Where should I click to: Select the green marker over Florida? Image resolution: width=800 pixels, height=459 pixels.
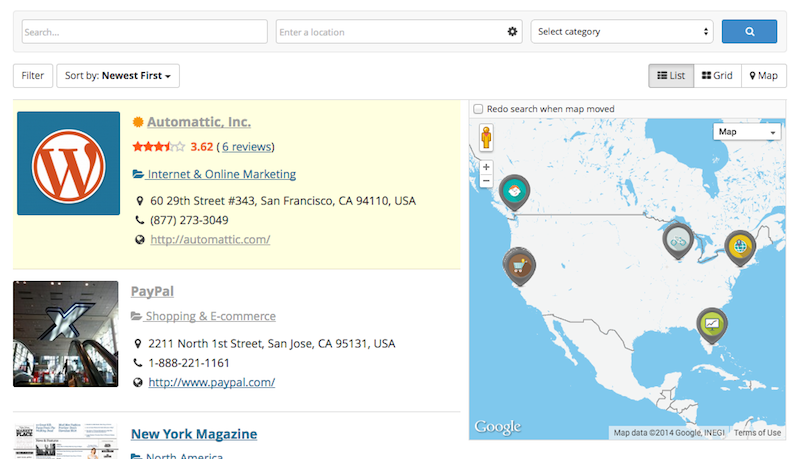[712, 323]
